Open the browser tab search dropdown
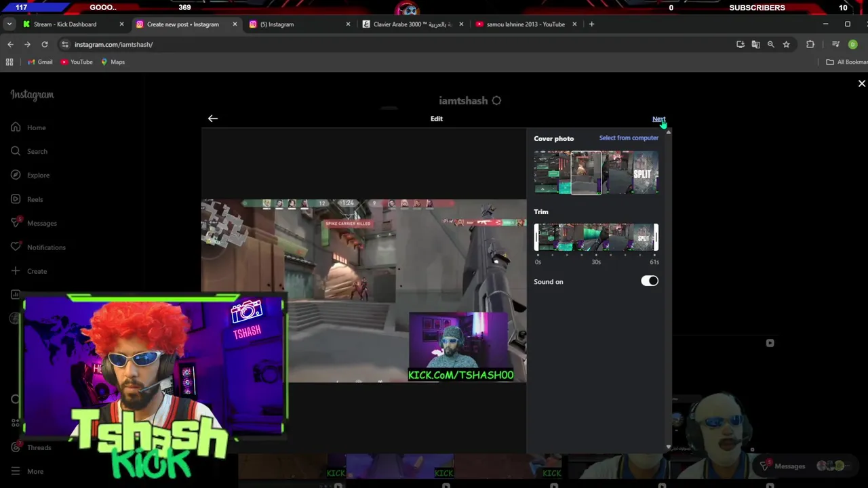 9,24
